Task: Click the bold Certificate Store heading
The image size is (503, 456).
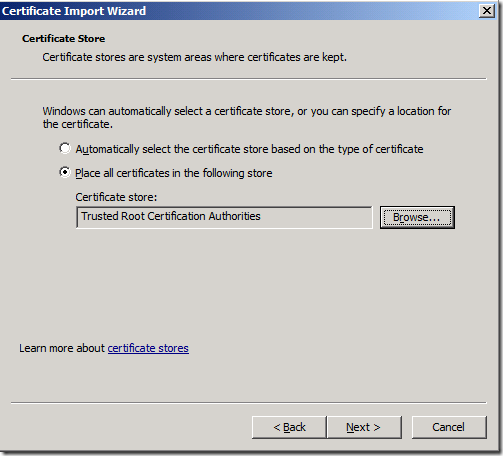Action: [63, 39]
